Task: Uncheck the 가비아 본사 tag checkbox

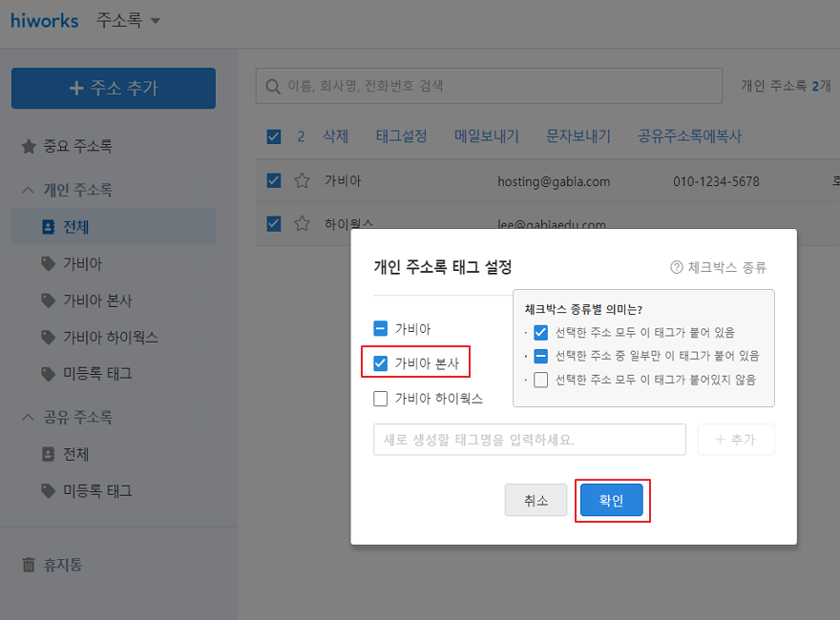Action: click(381, 363)
